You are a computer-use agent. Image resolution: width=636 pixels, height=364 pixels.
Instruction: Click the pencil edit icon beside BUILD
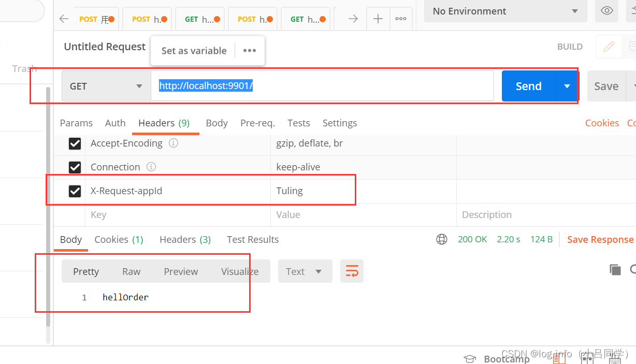[x=609, y=47]
